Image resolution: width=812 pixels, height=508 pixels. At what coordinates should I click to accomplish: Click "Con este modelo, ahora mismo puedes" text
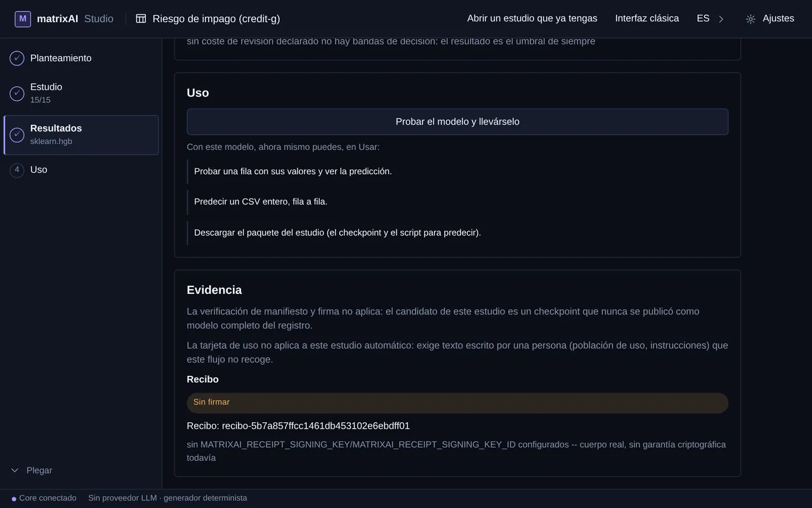point(283,147)
